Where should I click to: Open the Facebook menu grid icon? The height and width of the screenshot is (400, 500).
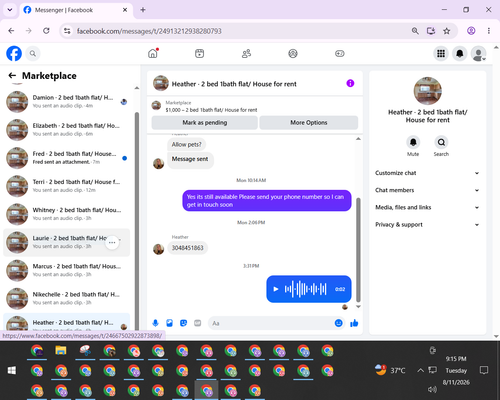[441, 53]
